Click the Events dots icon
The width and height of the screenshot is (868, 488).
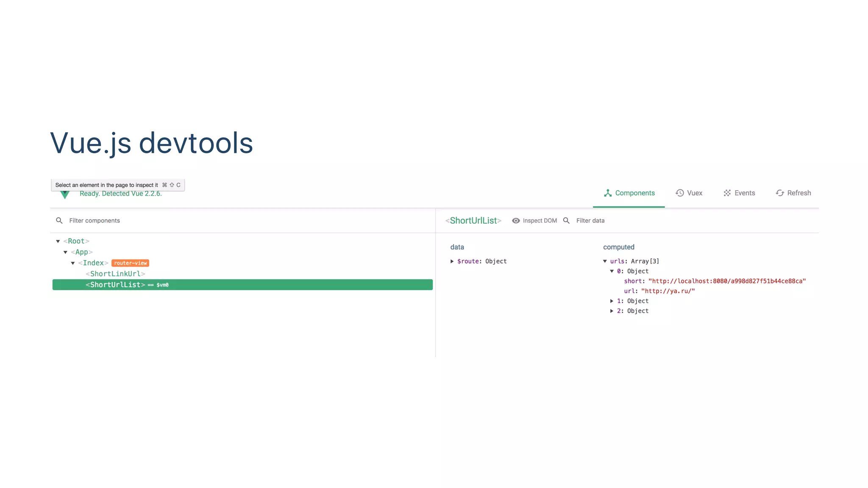tap(727, 193)
